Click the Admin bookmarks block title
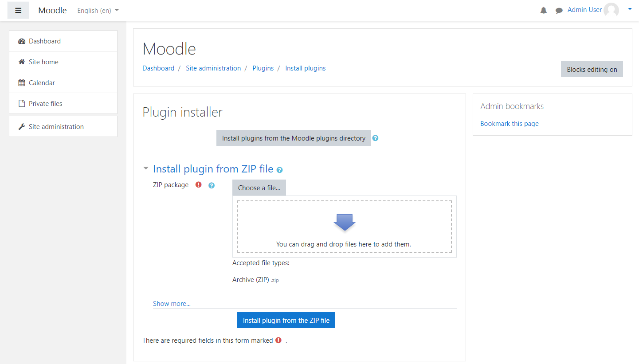 point(512,106)
